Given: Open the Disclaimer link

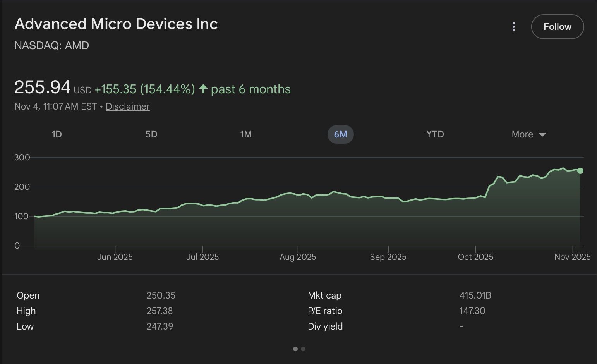Looking at the screenshot, I should click(127, 106).
